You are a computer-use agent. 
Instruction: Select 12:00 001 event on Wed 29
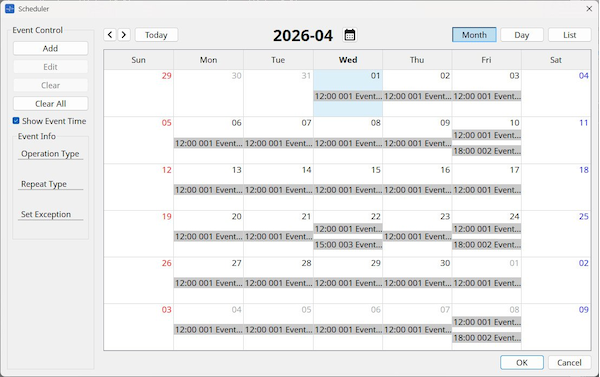pyautogui.click(x=348, y=283)
